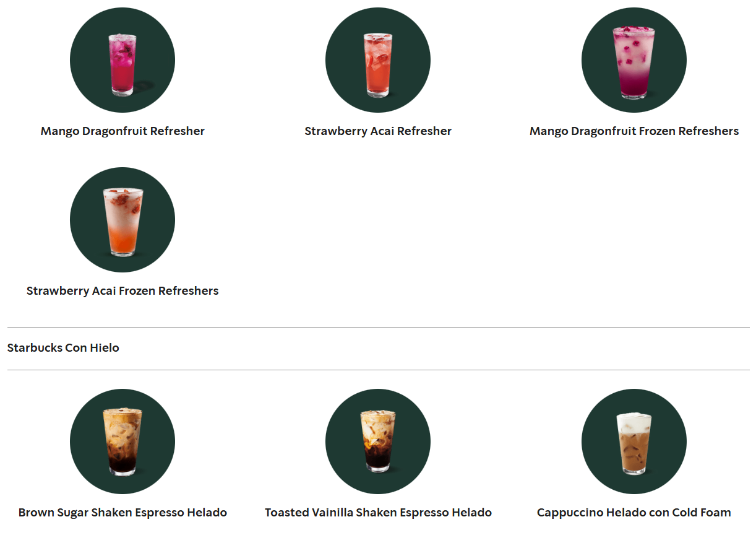
Task: Click the pink dragonfruit glass in first circle
Action: coord(122,64)
